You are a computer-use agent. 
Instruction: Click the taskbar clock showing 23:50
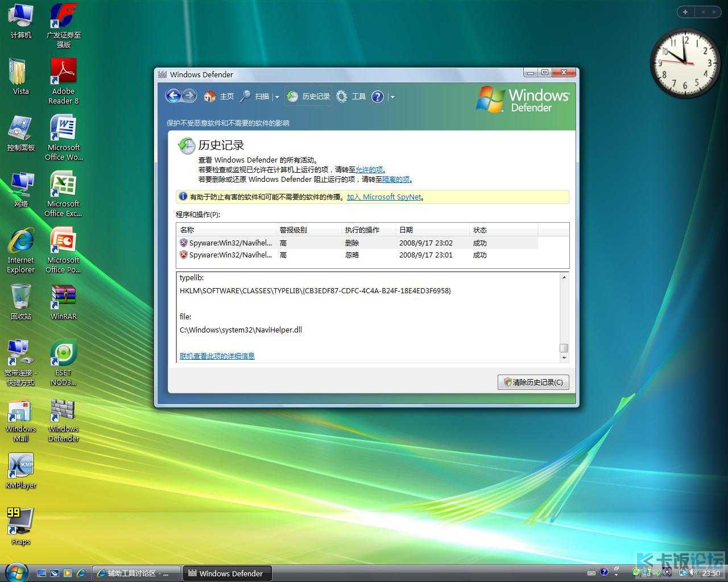(712, 573)
